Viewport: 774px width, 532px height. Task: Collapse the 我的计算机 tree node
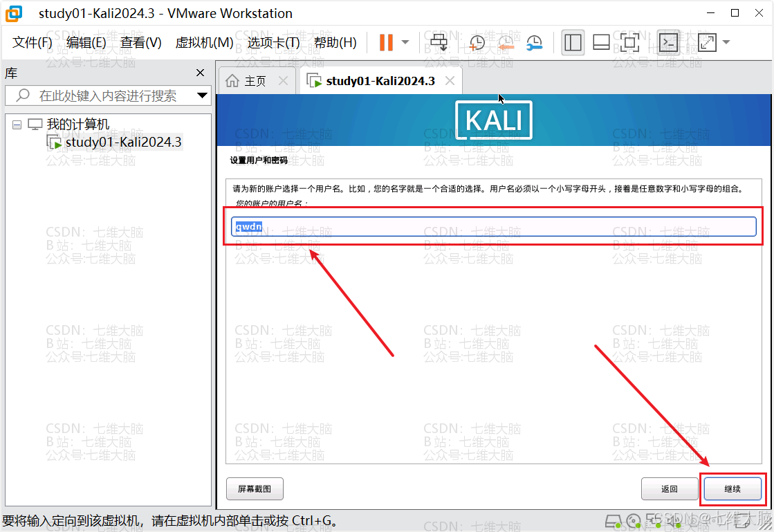[x=17, y=125]
